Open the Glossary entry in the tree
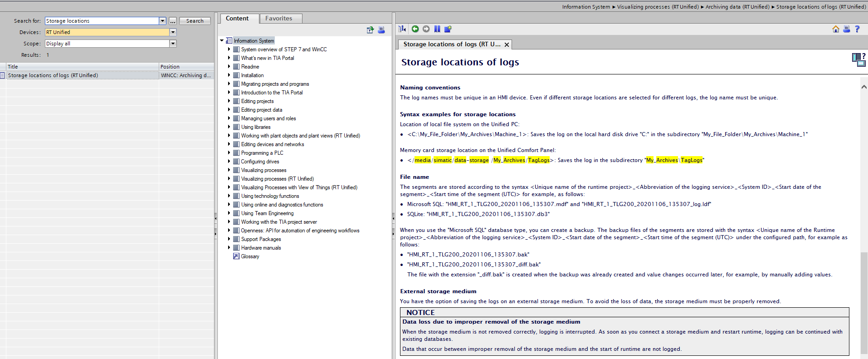 click(x=250, y=256)
